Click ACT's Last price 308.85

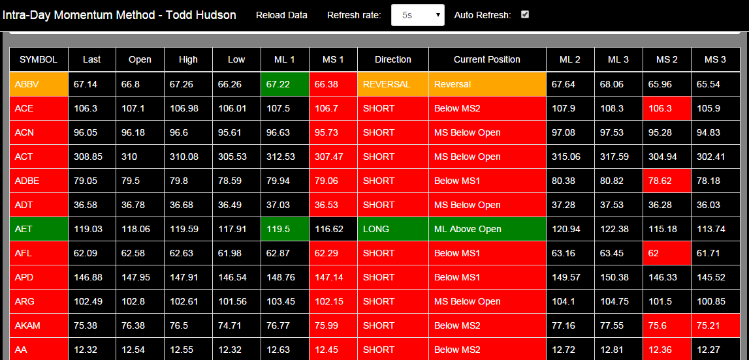(x=92, y=157)
